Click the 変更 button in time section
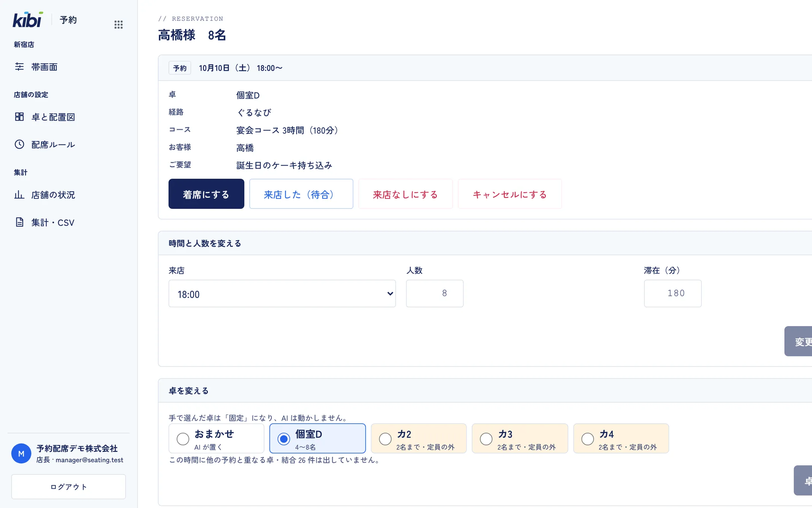 point(798,341)
